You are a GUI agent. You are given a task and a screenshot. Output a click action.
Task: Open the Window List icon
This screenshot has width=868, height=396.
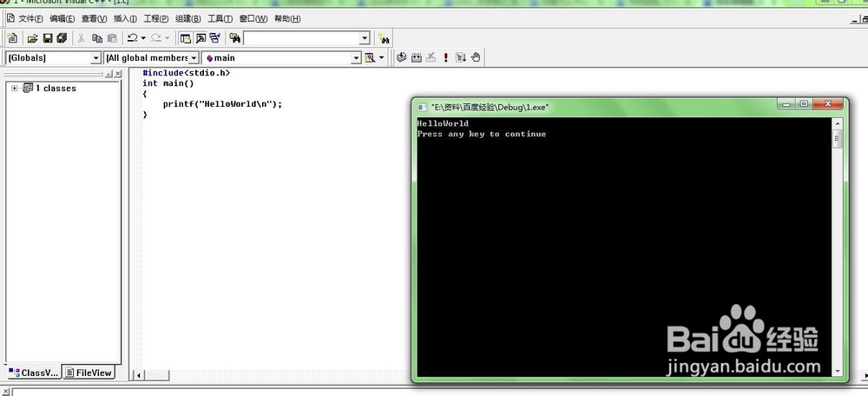click(214, 38)
